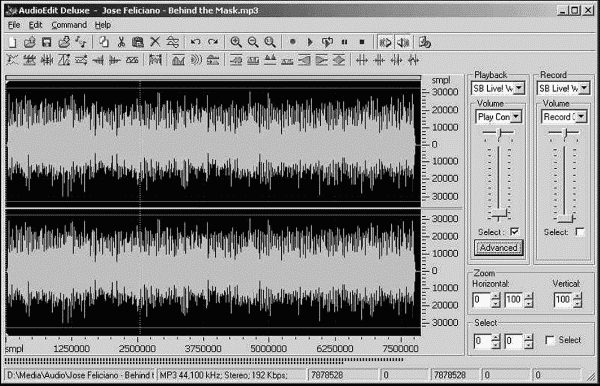600x386 pixels.
Task: Click the second Select range input field
Action: point(514,341)
